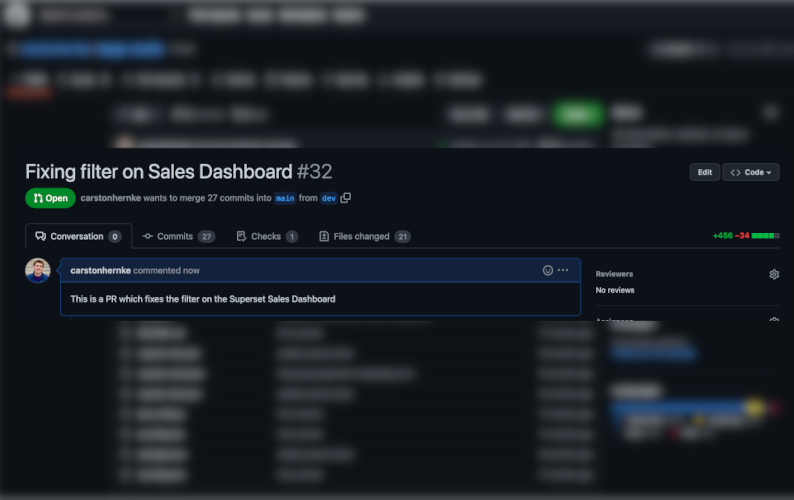Viewport: 794px width, 500px height.
Task: Click carstonhernke name in comment header
Action: click(x=100, y=271)
